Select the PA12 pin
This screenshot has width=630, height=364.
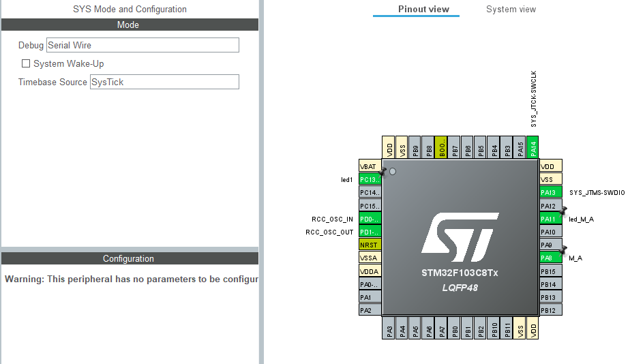coord(551,206)
